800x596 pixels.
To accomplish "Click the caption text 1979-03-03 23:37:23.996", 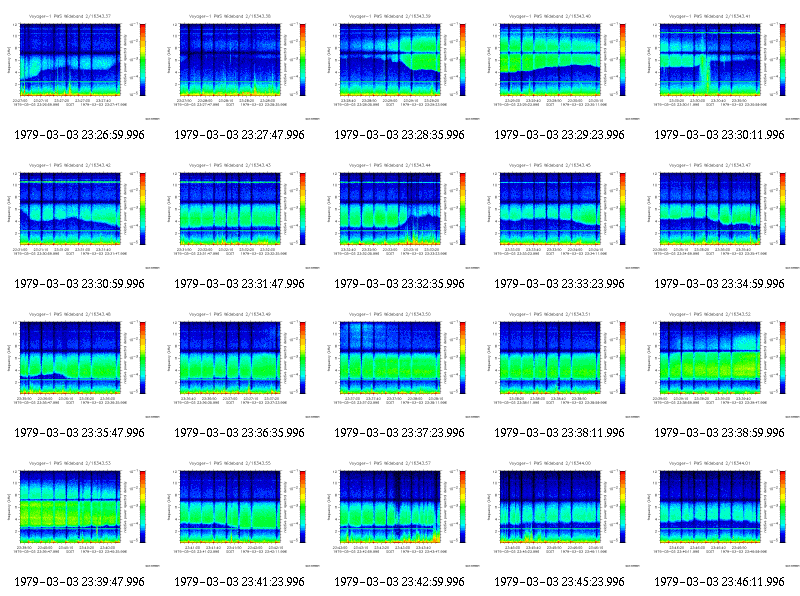I will click(x=399, y=433).
